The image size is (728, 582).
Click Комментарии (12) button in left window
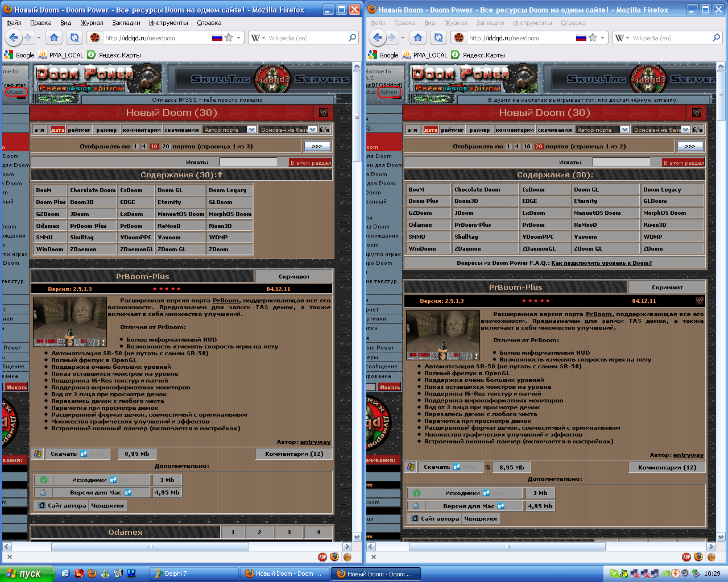point(294,454)
